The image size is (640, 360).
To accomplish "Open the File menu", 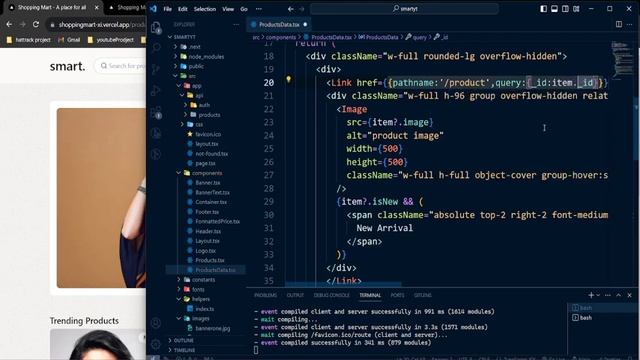I will click(168, 9).
